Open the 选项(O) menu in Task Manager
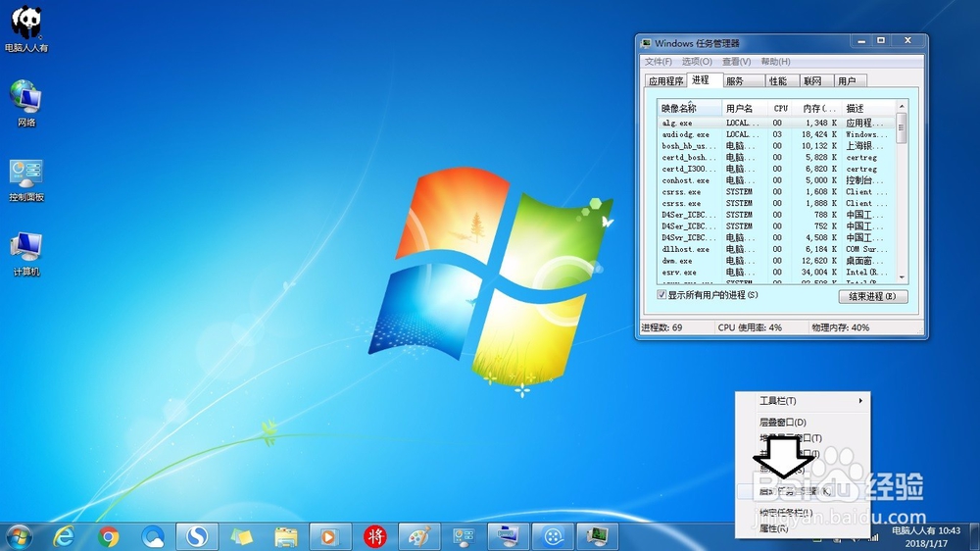The image size is (980, 551). [x=697, y=62]
